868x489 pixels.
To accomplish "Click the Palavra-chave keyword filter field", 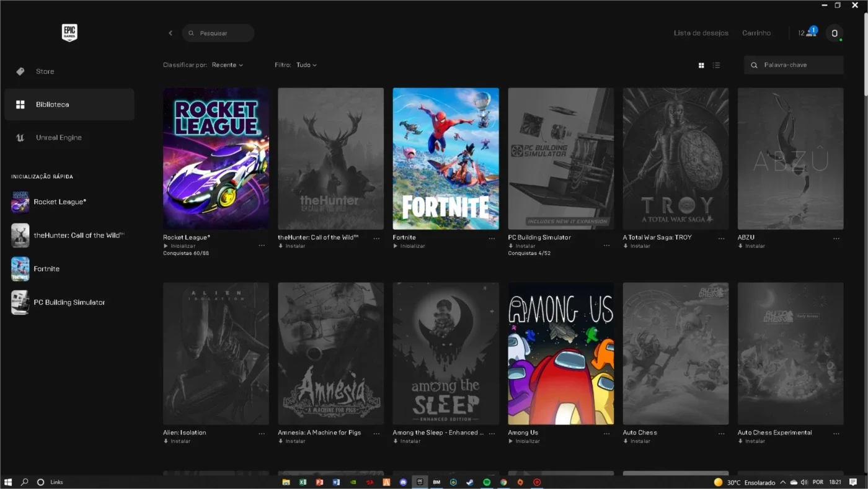I will (x=794, y=65).
